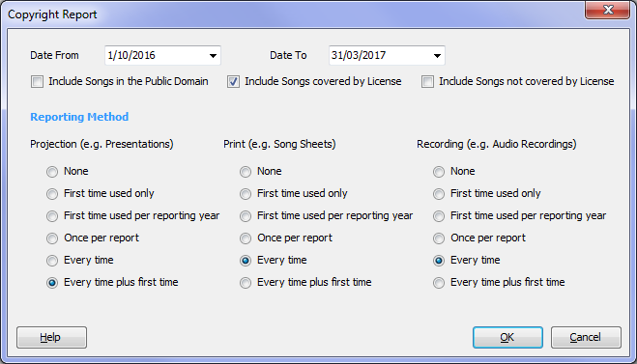Click the Copyright Report title text

52,14
